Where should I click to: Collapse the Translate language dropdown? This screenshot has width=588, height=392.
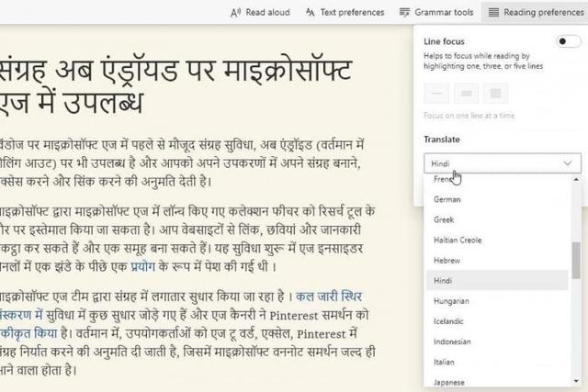pos(503,163)
